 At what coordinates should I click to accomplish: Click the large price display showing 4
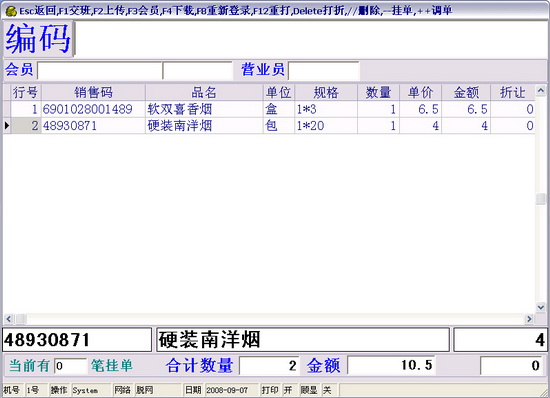pos(500,339)
